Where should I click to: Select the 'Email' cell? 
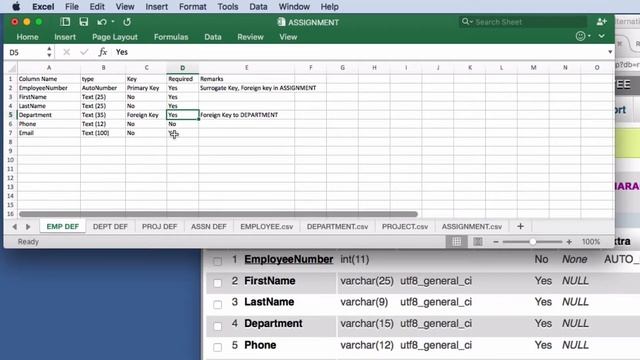[49, 133]
